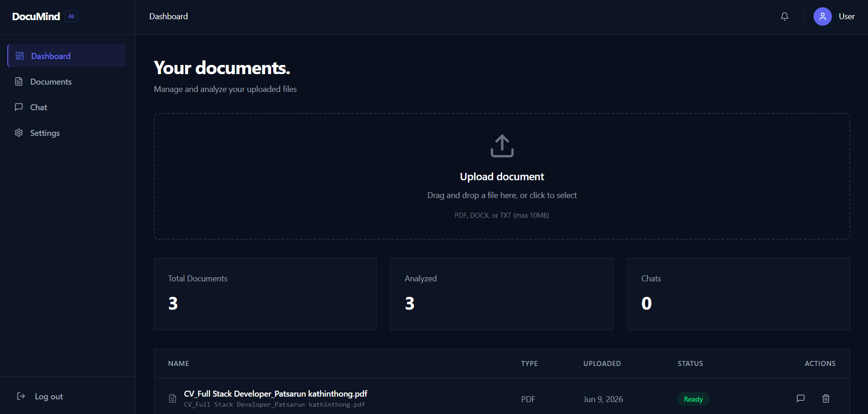Select the Analyzed stats card
Image resolution: width=868 pixels, height=414 pixels.
[502, 294]
